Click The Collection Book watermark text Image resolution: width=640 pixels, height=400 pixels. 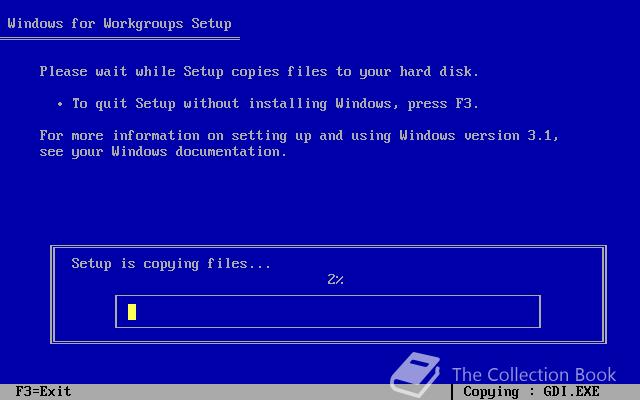(534, 374)
